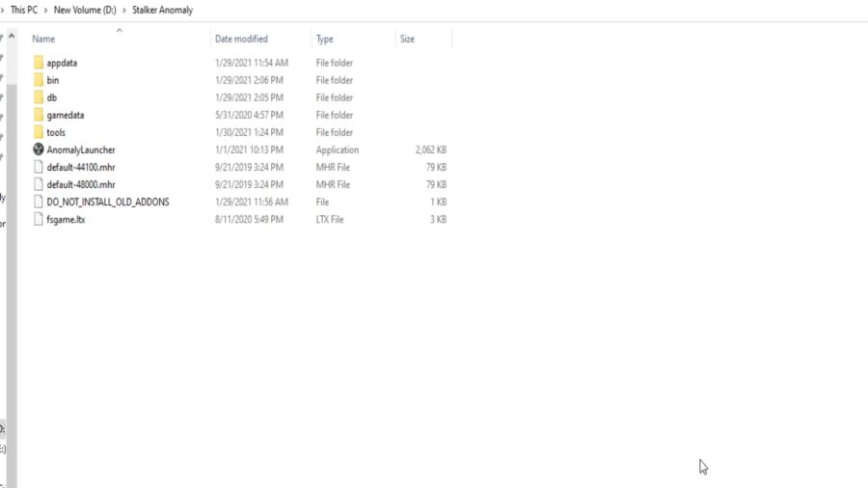The width and height of the screenshot is (868, 488).
Task: Select the DO_NOT_INSTALL_OLD_ADDONS file name
Action: [108, 202]
